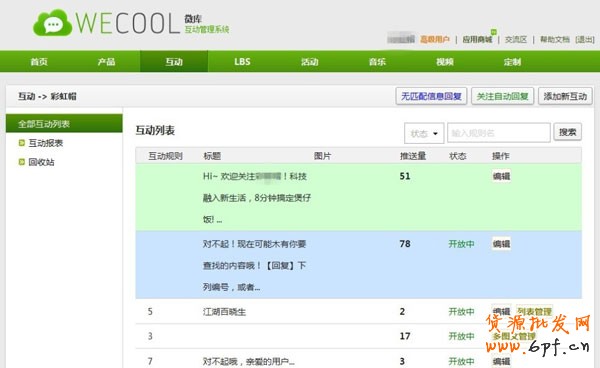Click the 状态 column header in table
This screenshot has width=600, height=368.
pos(458,156)
